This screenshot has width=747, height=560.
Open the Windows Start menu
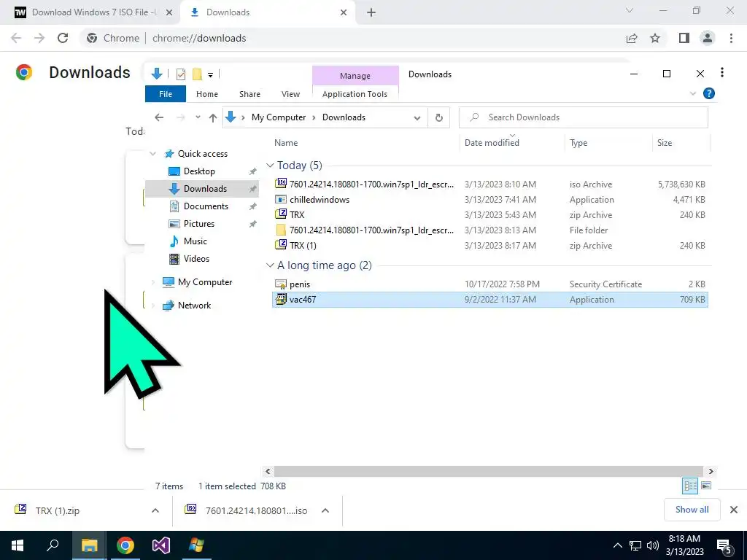tap(18, 545)
